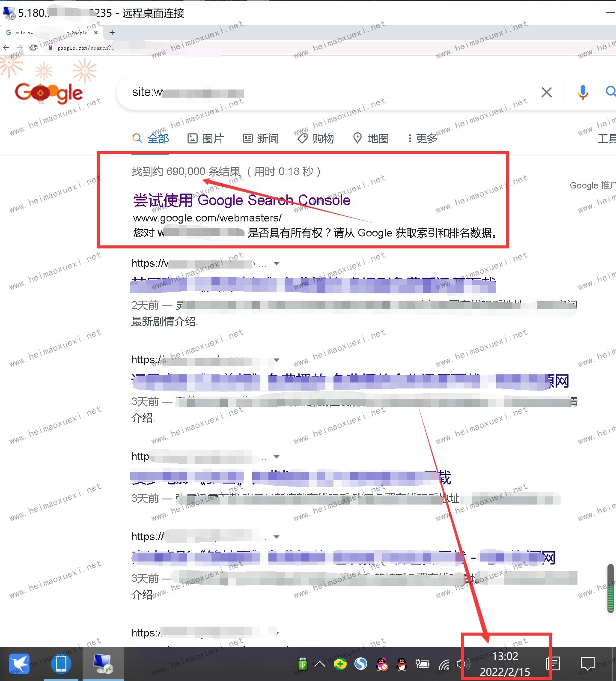Switch to the 图片 (Images) tab
This screenshot has width=616, height=681.
(206, 138)
